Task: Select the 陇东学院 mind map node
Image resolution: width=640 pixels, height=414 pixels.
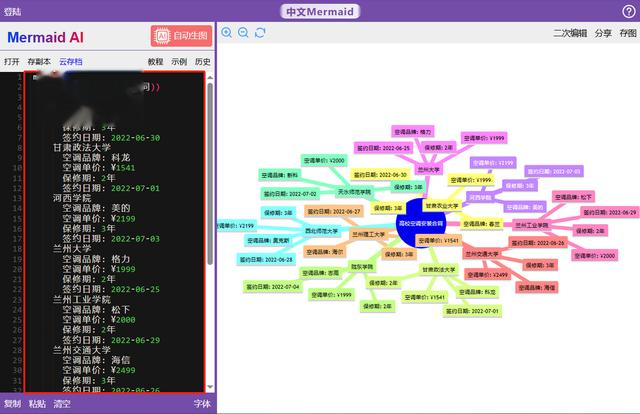Action: pos(362,267)
